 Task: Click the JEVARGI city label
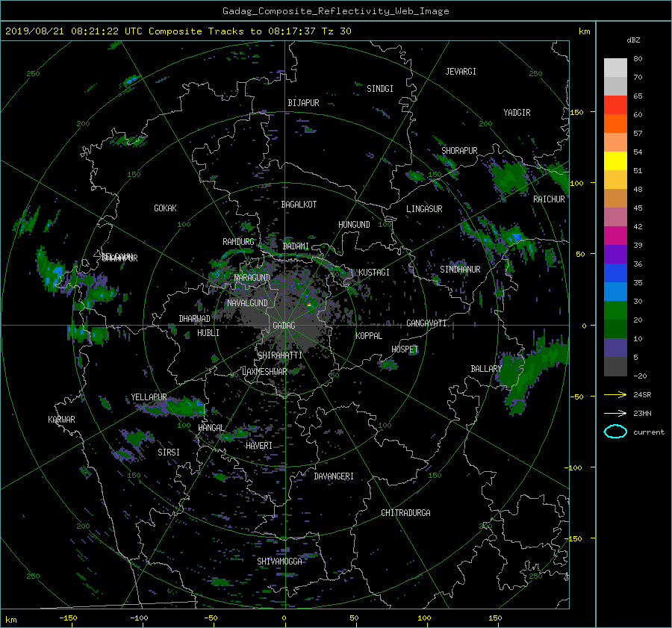click(461, 72)
